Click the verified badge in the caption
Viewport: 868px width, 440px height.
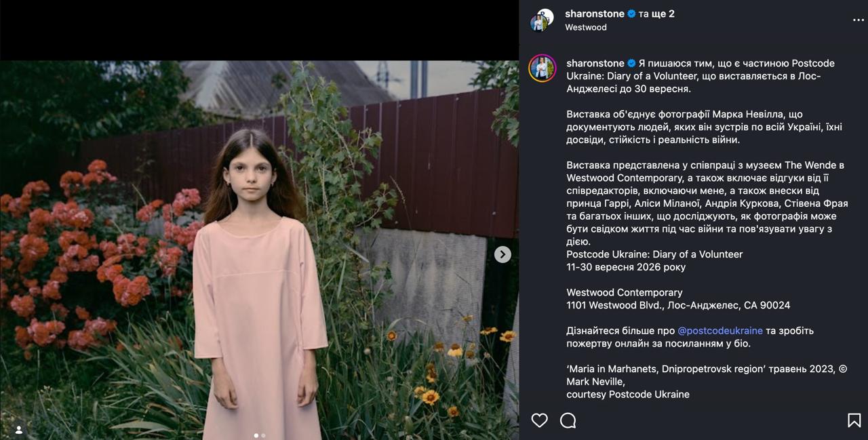631,63
